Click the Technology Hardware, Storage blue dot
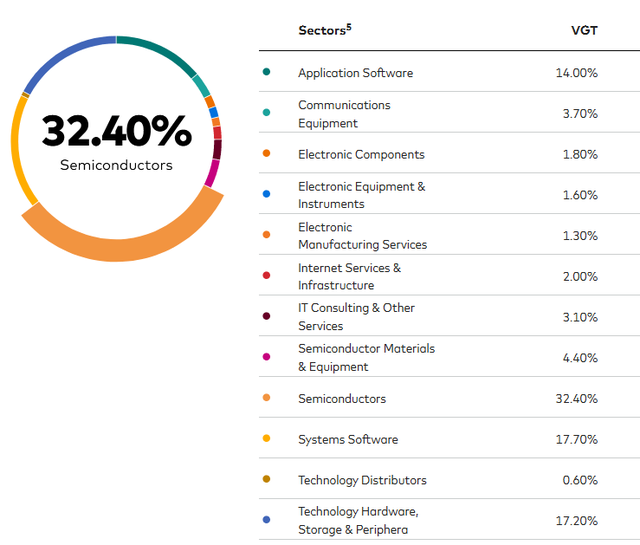640x545 pixels. coord(267,520)
